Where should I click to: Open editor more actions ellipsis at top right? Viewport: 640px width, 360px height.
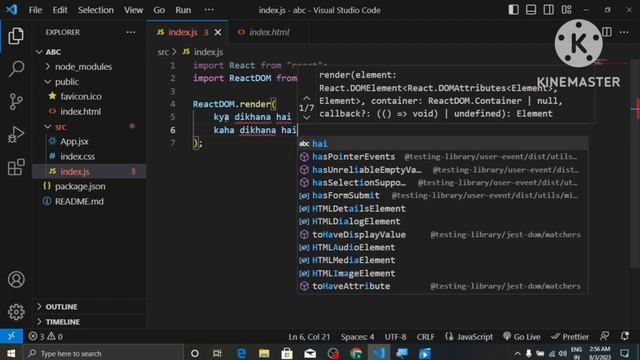(624, 32)
